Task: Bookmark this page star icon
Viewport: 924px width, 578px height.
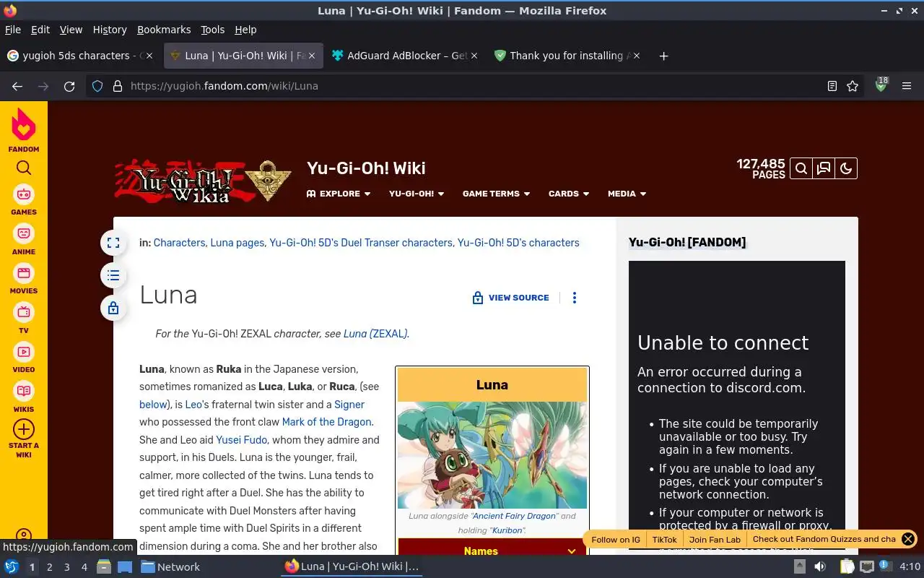Action: (x=853, y=86)
